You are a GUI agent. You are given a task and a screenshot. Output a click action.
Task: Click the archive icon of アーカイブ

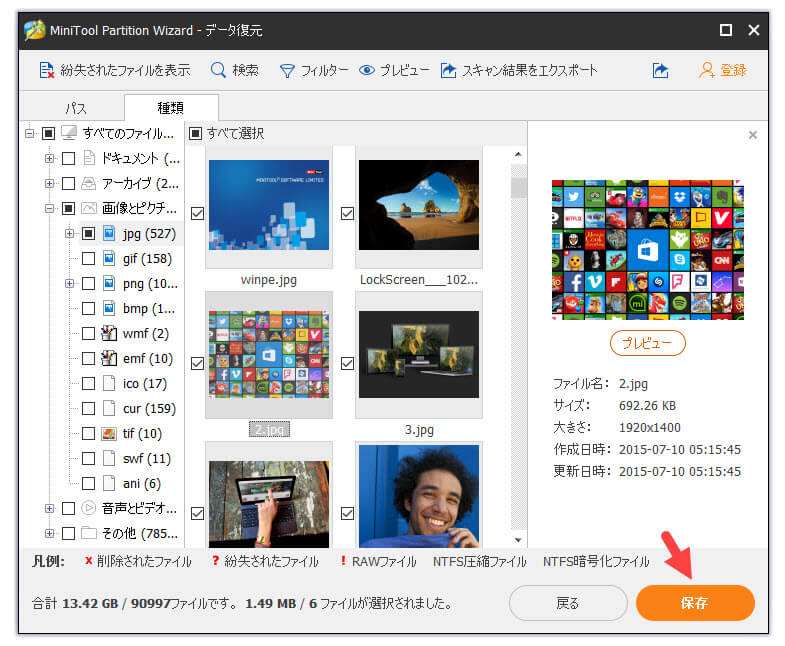coord(89,183)
